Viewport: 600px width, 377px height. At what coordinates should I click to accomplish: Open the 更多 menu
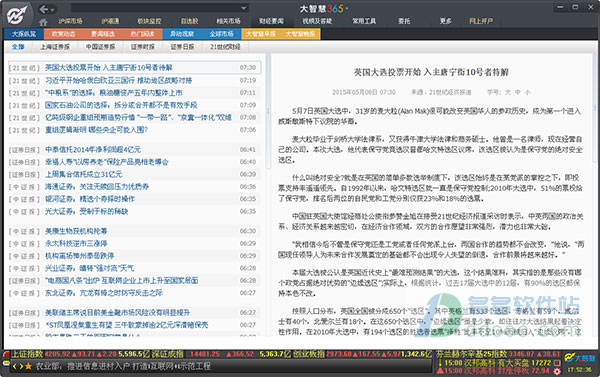445,21
